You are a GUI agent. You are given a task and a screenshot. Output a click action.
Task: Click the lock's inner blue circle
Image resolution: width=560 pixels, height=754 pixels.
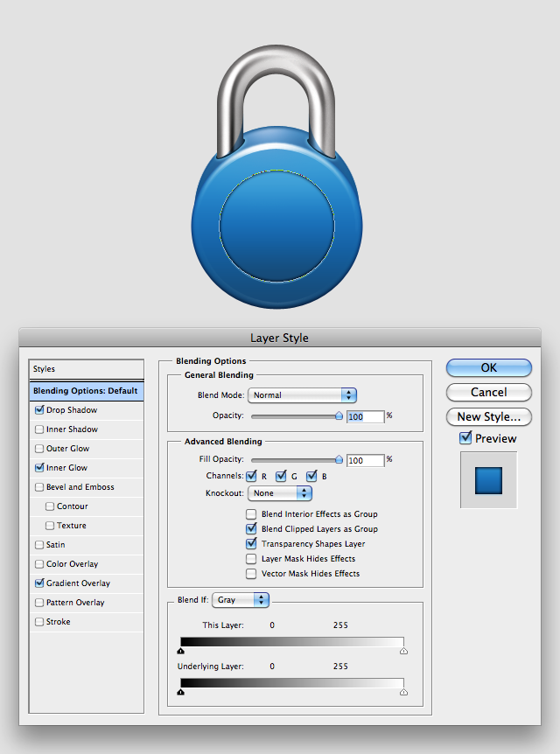pos(277,226)
